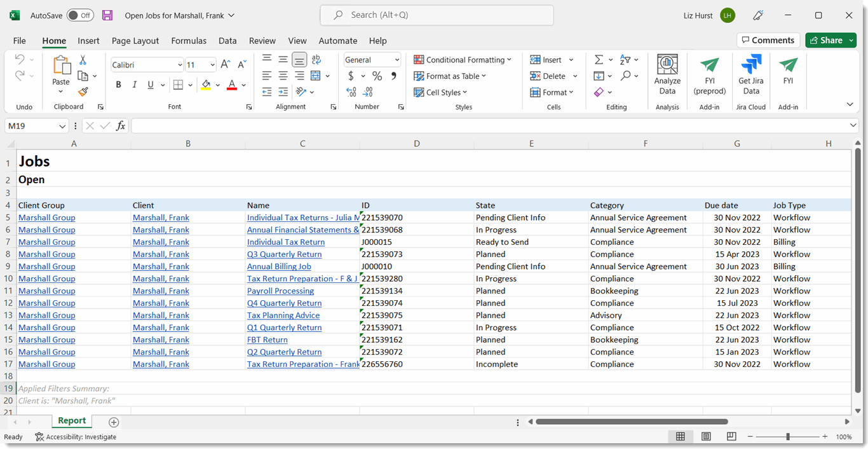Open the Q3 Quarterly Return link
Viewport: 868px width, 449px height.
tap(284, 254)
